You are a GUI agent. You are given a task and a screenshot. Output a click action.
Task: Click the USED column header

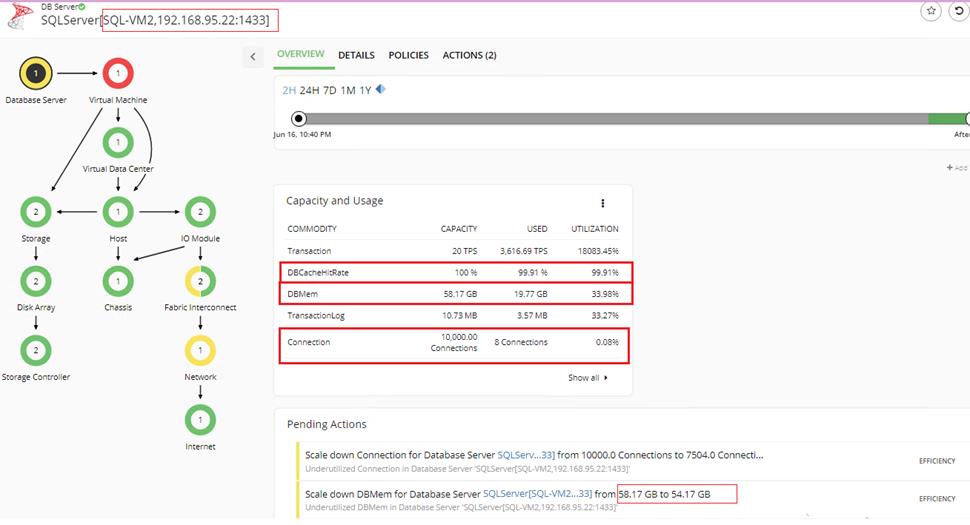pos(537,229)
